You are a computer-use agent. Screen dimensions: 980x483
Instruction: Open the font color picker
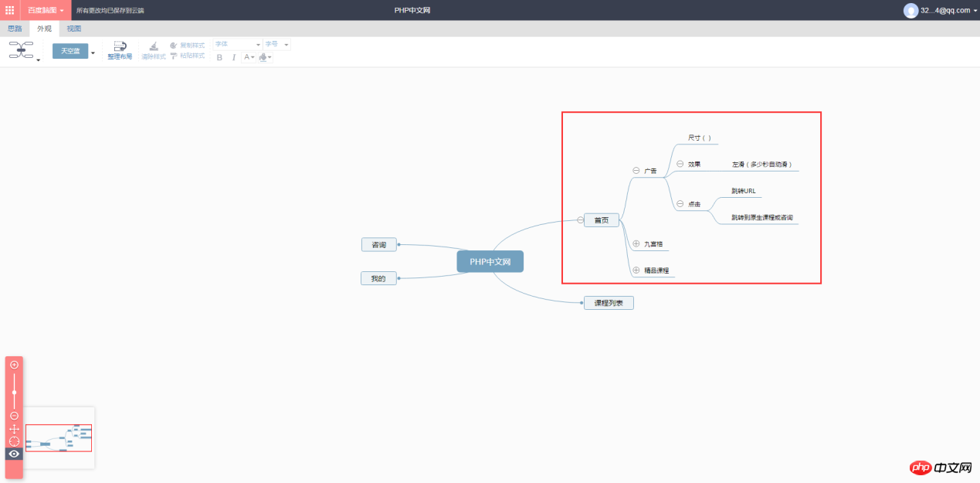point(249,57)
